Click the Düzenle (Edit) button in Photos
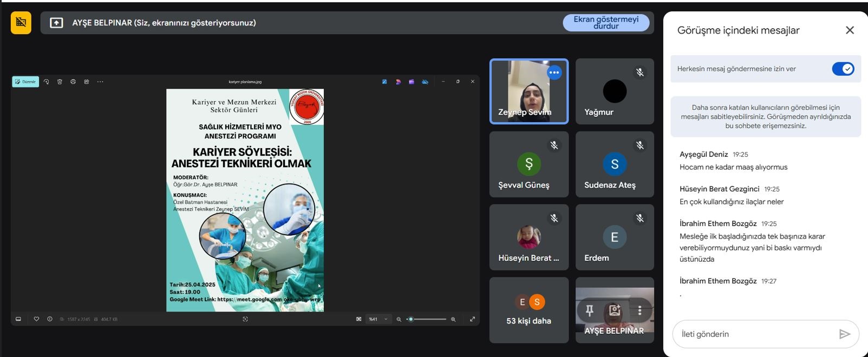 click(25, 82)
